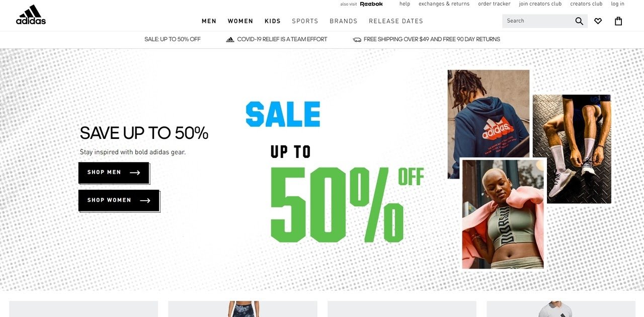Viewport: 644px width, 317px height.
Task: Open the exchanges & returns link
Action: [444, 4]
